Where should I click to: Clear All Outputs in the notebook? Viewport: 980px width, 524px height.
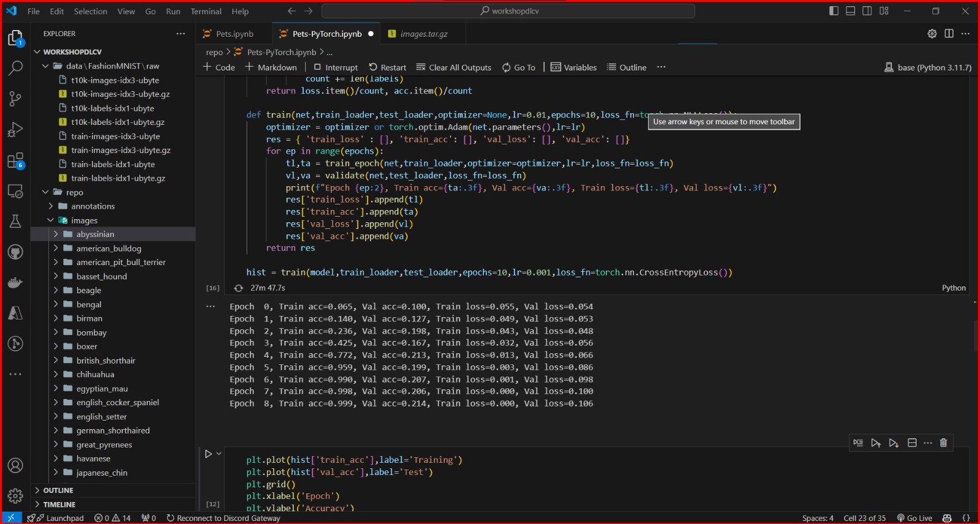click(454, 67)
